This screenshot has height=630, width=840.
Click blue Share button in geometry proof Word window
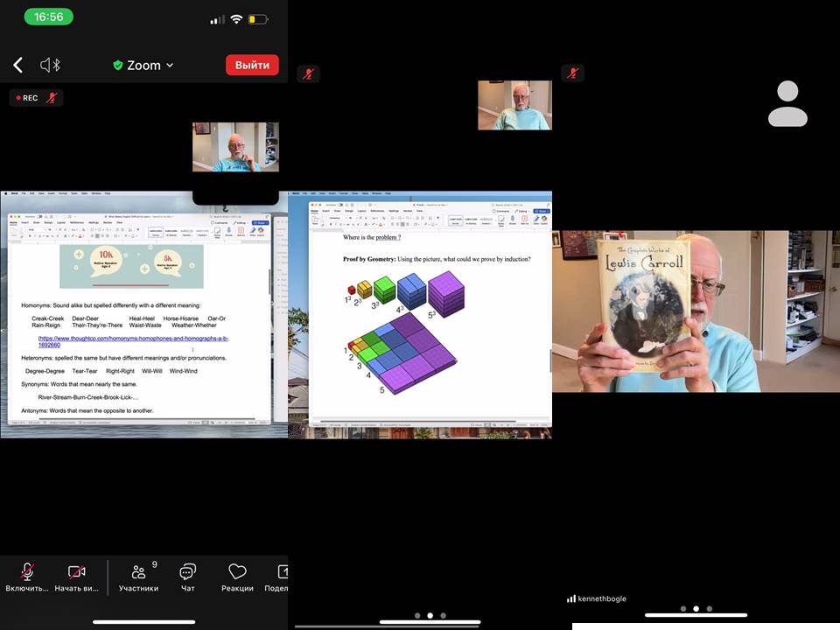click(542, 211)
